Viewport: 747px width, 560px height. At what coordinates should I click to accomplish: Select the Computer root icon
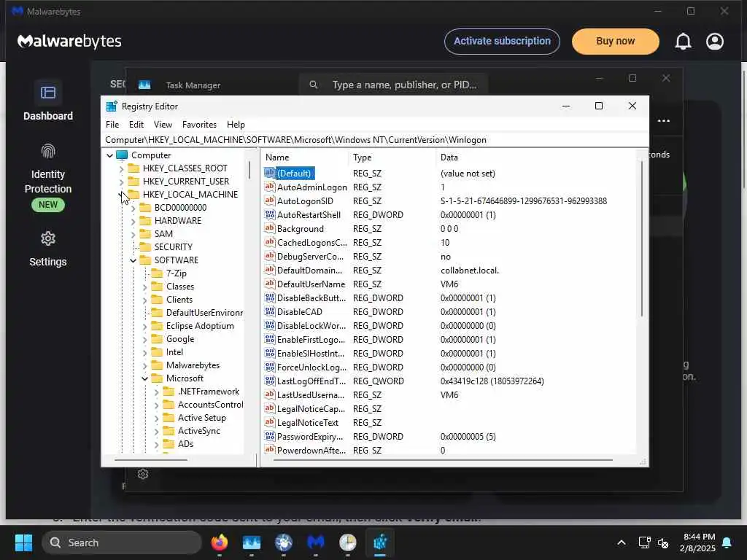click(122, 155)
